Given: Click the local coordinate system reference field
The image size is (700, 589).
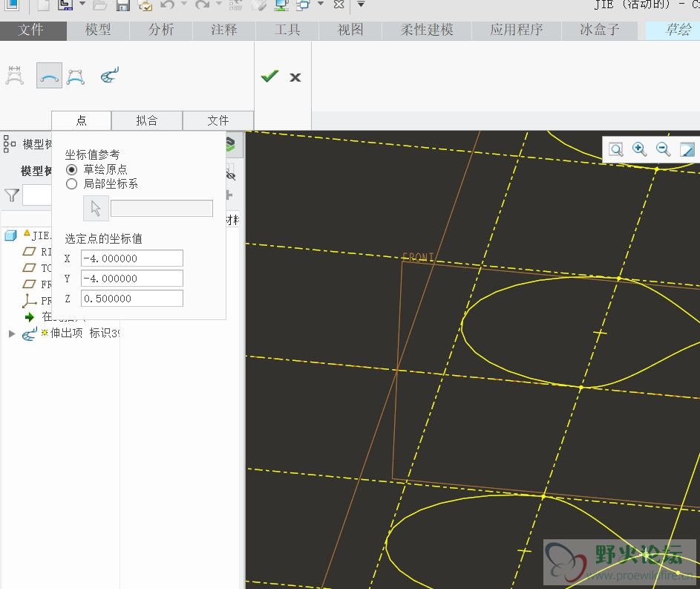Looking at the screenshot, I should 162,209.
